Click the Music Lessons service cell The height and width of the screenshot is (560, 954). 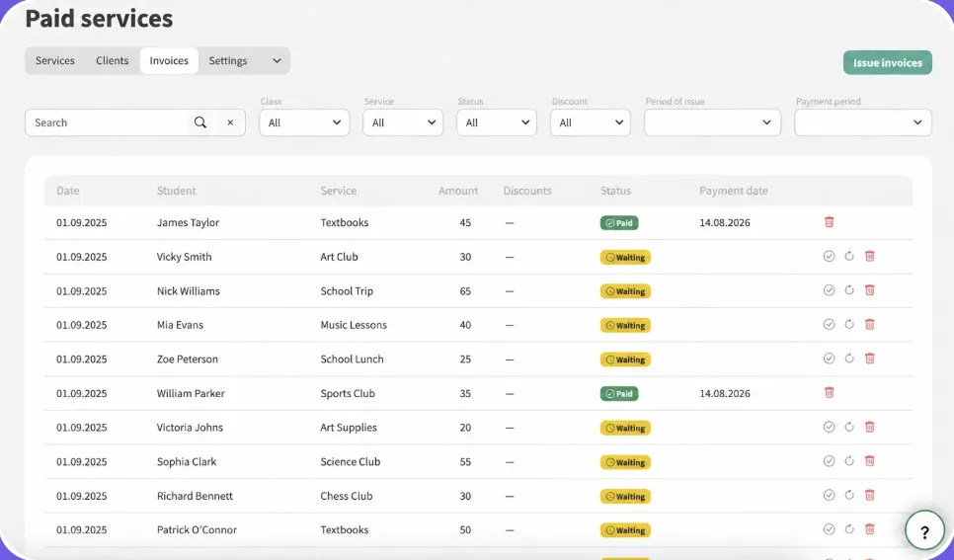354,325
